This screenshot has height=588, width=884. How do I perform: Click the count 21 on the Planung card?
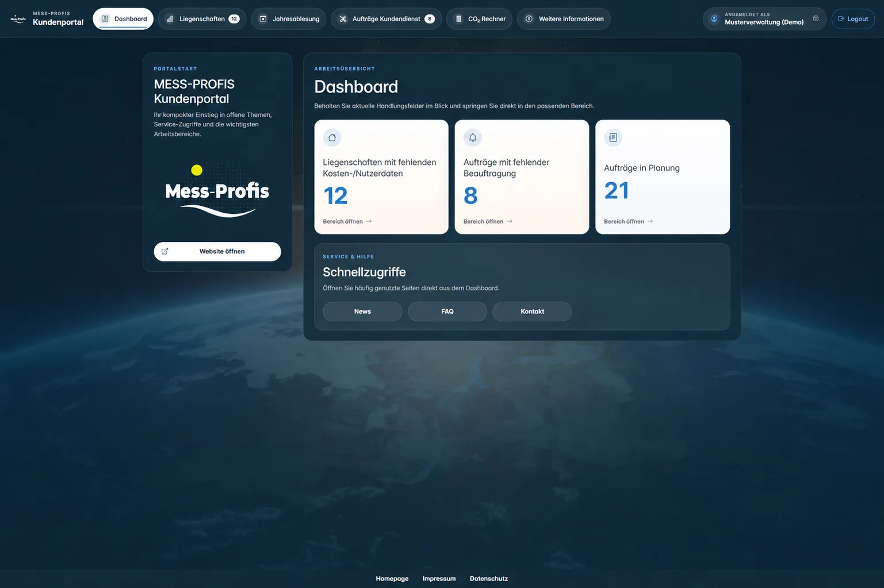coord(617,191)
